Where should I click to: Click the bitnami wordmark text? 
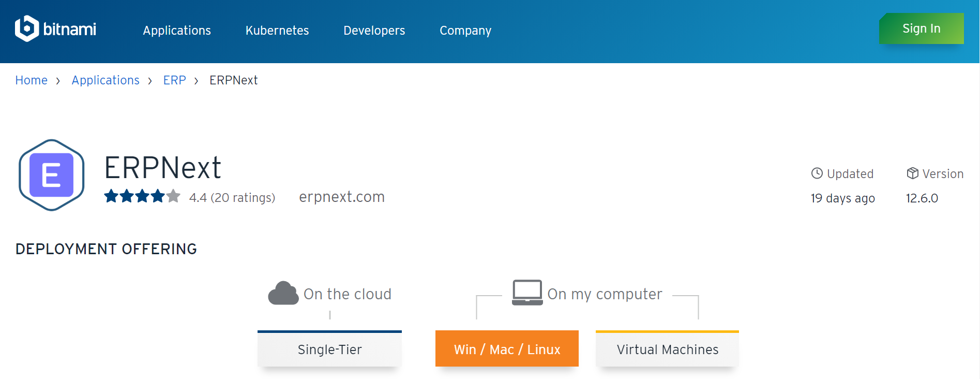pos(70,29)
